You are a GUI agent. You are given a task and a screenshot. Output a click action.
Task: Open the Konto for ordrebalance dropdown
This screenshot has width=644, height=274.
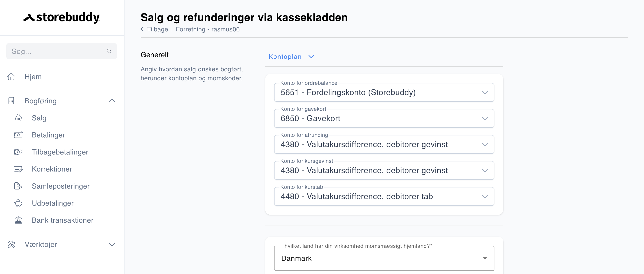tap(384, 93)
